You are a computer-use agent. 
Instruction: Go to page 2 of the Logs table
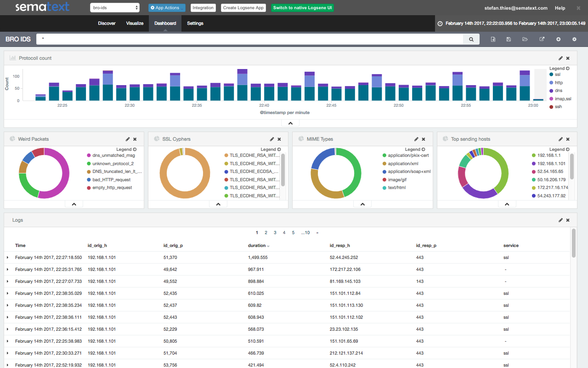coord(266,232)
